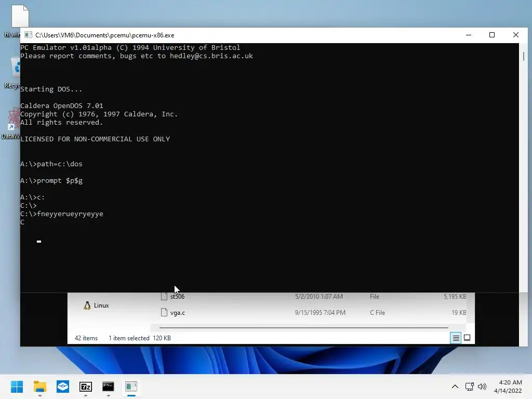Click the st506 file icon

tap(164, 297)
